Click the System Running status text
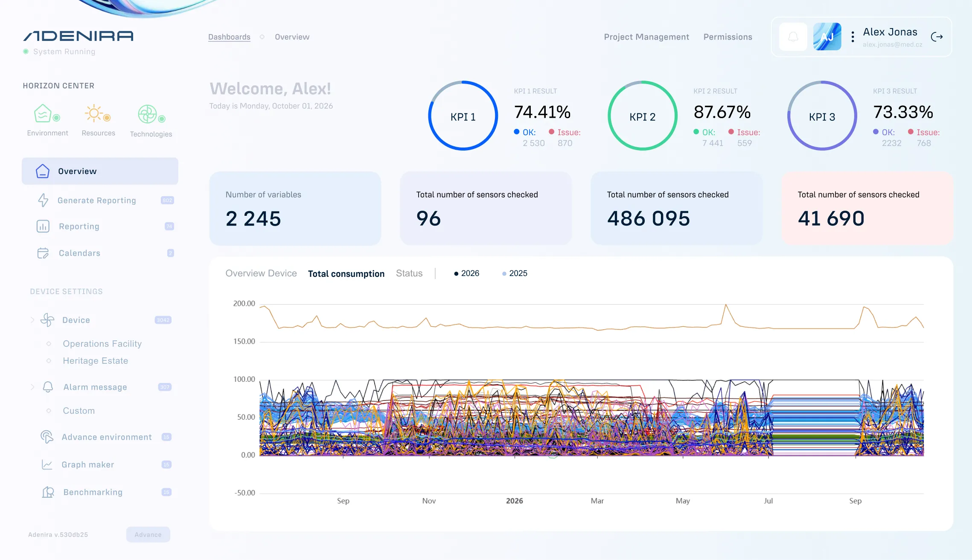Viewport: 972px width, 560px height. [x=64, y=52]
